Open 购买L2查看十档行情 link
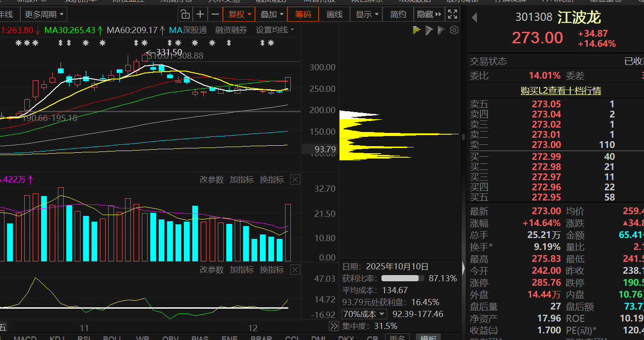 [x=560, y=91]
